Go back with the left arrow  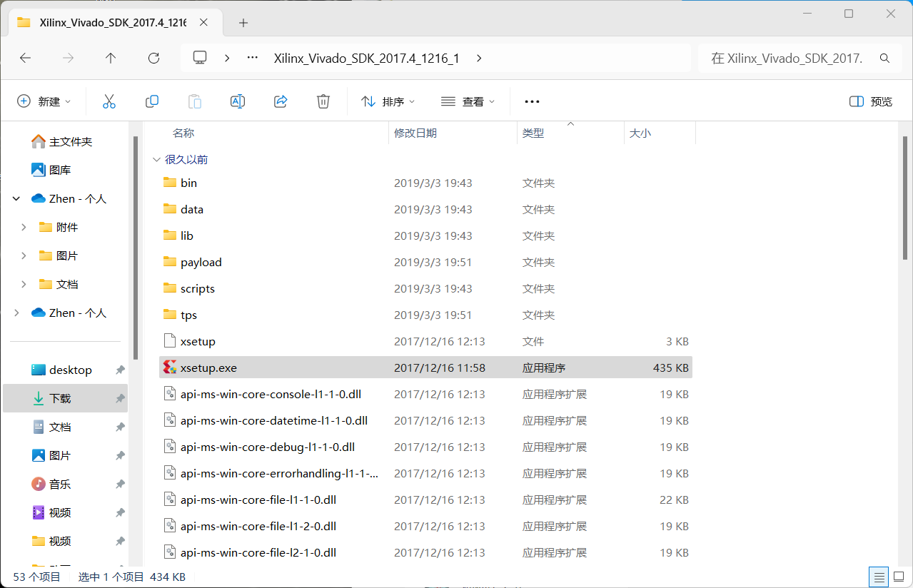click(x=26, y=59)
